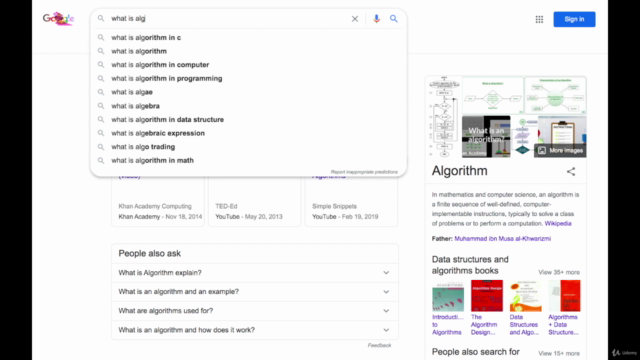The width and height of the screenshot is (640, 360).
Task: Expand 'What is Algorithm explain?' question
Action: point(255,273)
